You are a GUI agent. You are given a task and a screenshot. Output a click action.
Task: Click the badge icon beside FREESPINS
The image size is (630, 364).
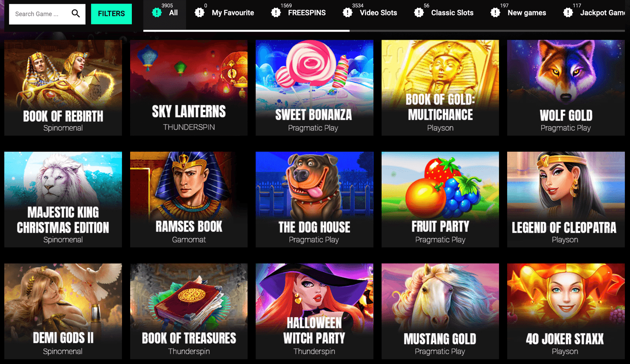pyautogui.click(x=276, y=13)
